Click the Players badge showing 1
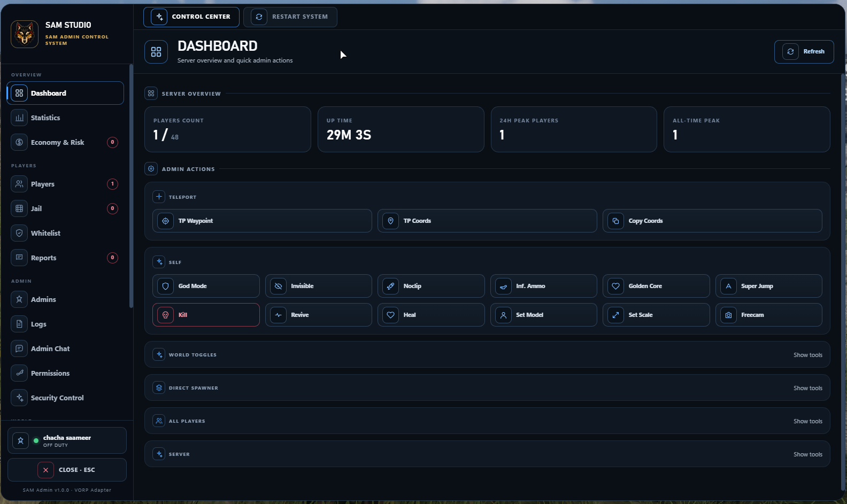Image resolution: width=847 pixels, height=504 pixels. coord(112,184)
